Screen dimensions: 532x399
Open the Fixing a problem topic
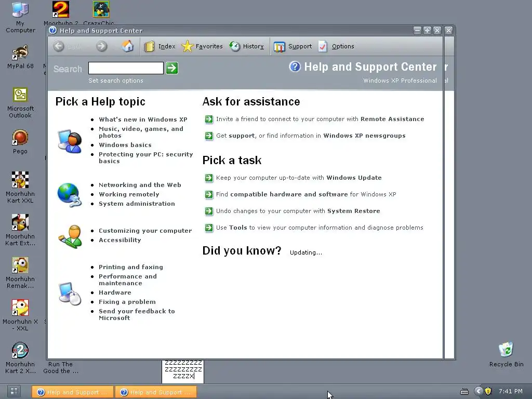pos(127,302)
